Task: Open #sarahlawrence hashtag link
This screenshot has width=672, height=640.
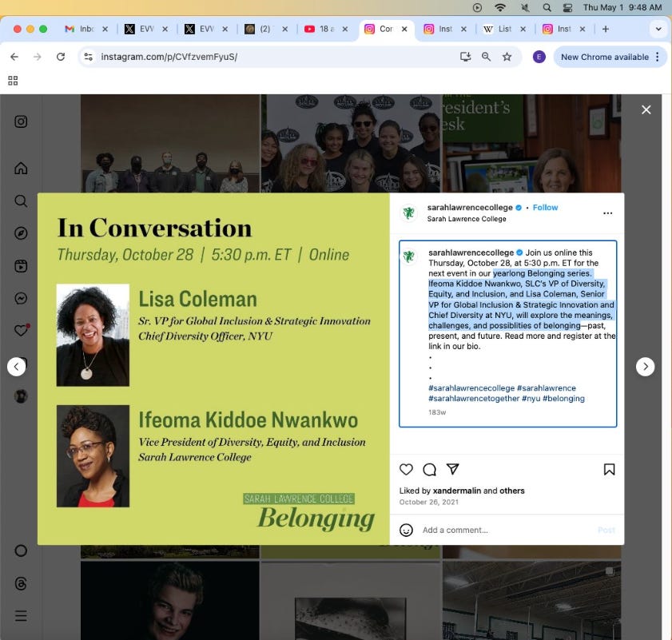Action: coord(547,388)
